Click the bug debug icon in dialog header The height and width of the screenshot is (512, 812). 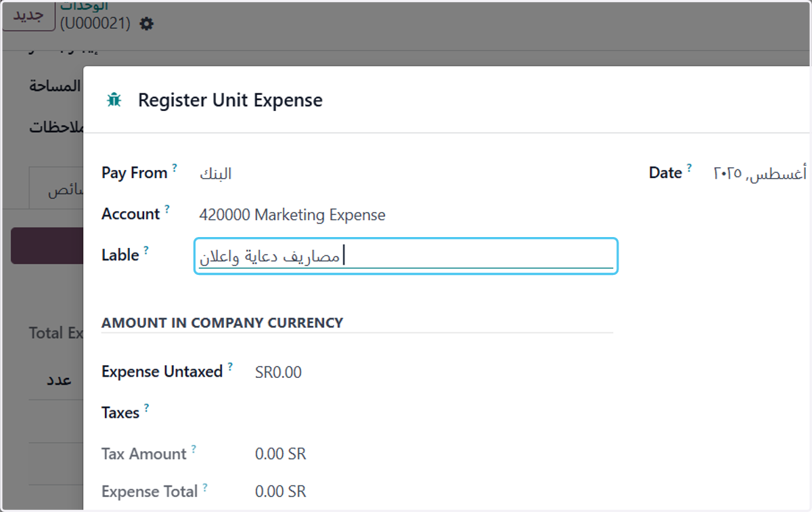pos(114,100)
